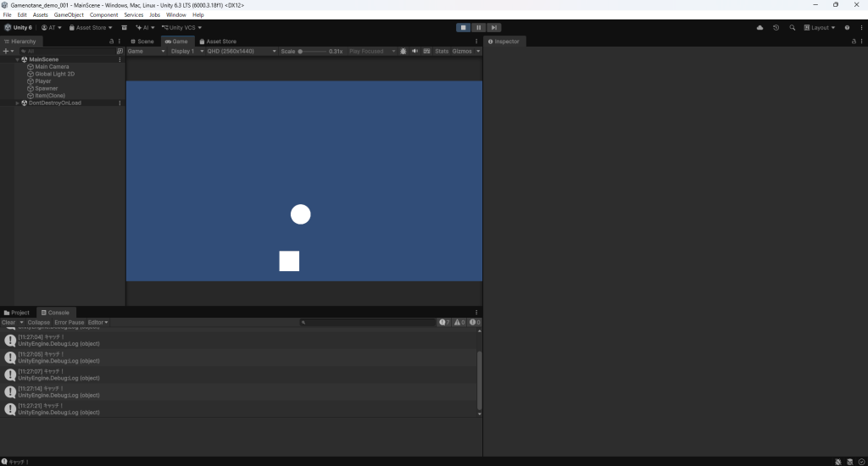This screenshot has height=466, width=868.
Task: Open the AT account dropdown
Action: click(52, 28)
